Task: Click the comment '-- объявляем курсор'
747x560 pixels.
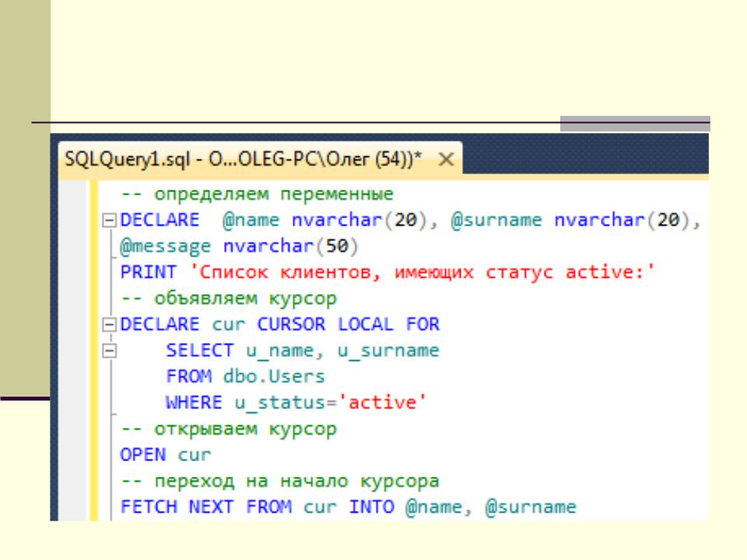Action: click(229, 299)
